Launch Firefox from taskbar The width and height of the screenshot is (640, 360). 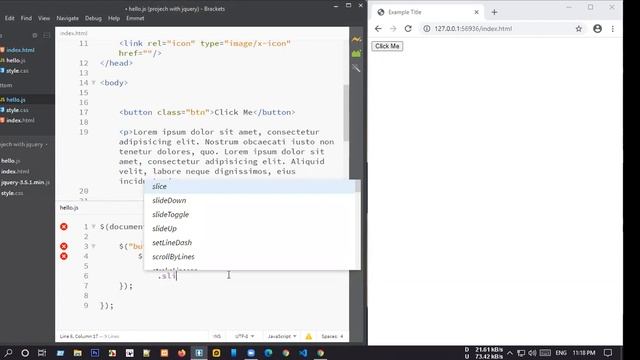[x=182, y=353]
